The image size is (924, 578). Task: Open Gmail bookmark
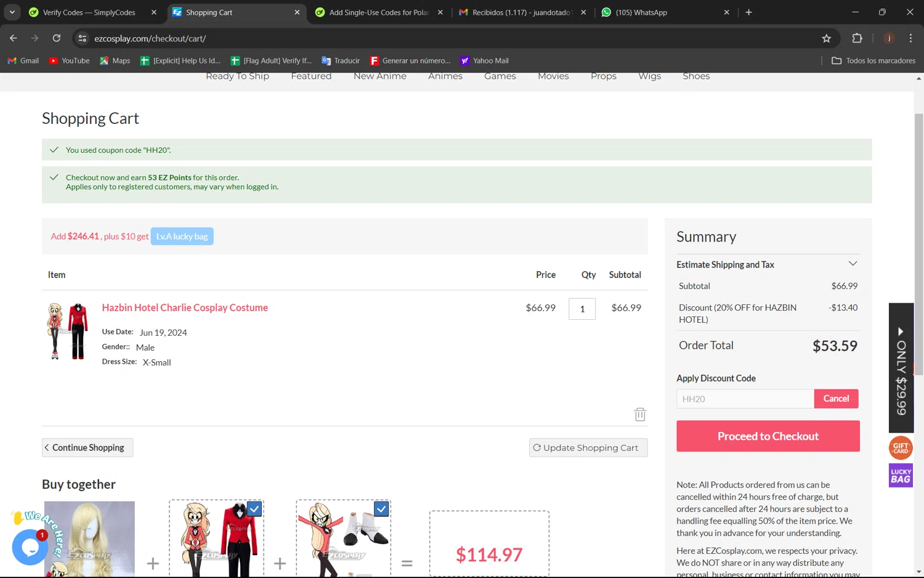click(23, 60)
